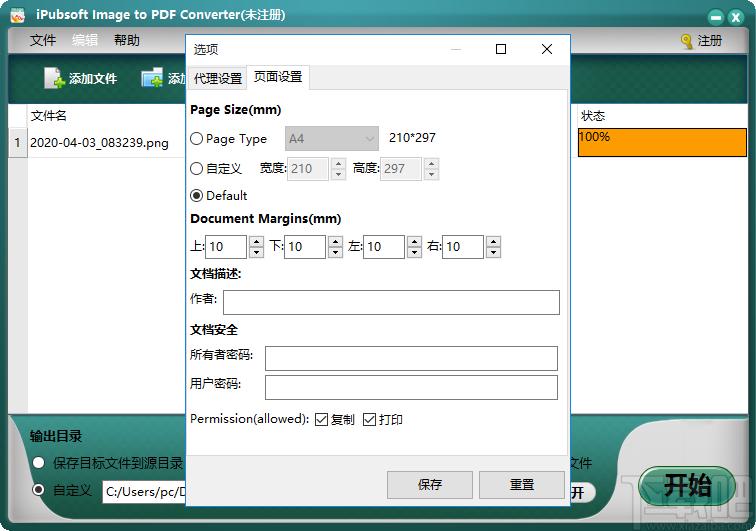Toggle the 复制 permission checkbox

[x=322, y=420]
